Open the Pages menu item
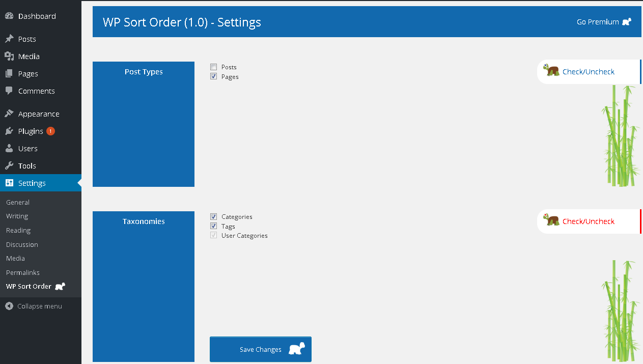 pyautogui.click(x=41, y=73)
